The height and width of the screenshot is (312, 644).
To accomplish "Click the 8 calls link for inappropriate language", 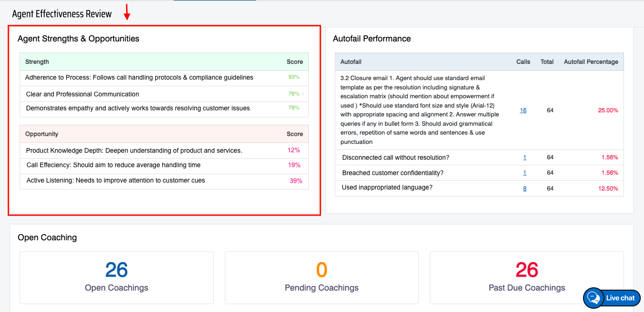I will click(524, 189).
